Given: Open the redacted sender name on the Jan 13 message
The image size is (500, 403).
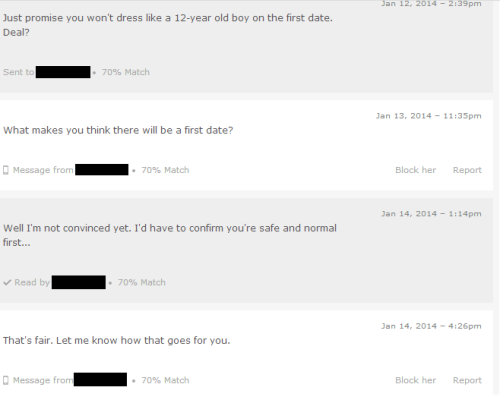Looking at the screenshot, I should 102,170.
